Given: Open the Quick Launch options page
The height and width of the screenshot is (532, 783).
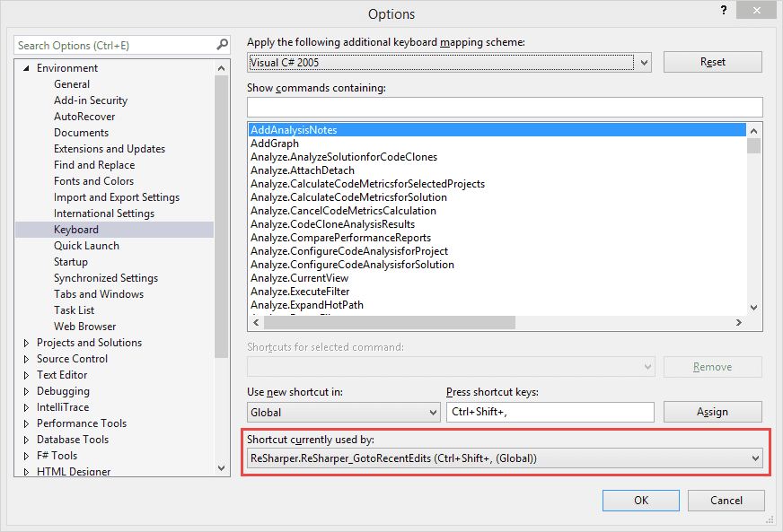Looking at the screenshot, I should point(86,246).
